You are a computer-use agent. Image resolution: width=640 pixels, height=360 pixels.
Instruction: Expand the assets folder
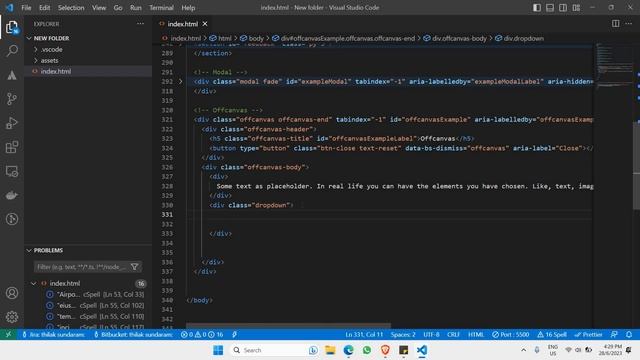(x=49, y=60)
